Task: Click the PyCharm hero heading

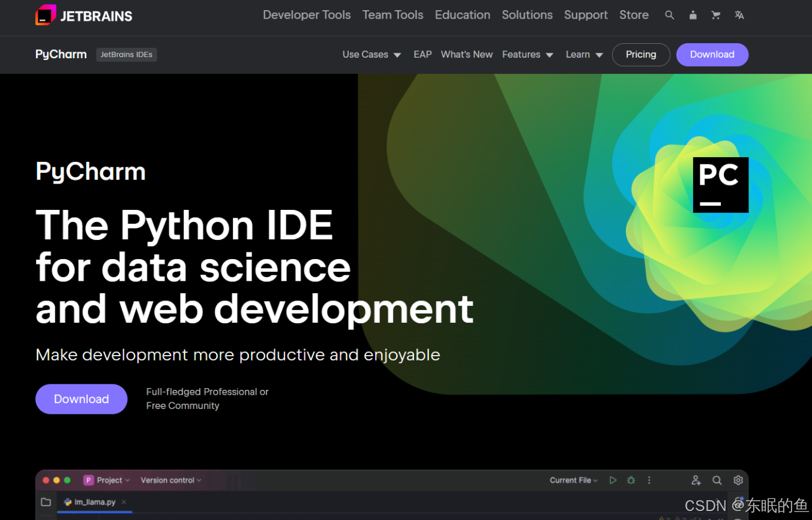Action: point(91,172)
